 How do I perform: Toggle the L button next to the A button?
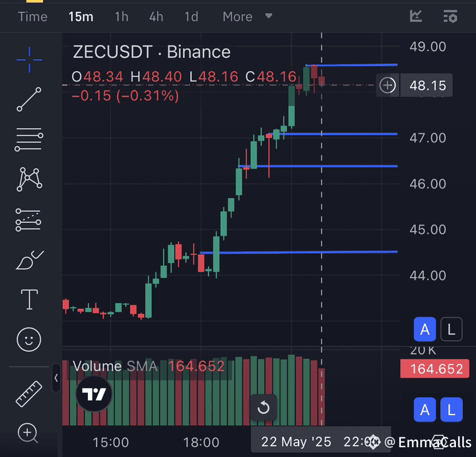(x=451, y=329)
